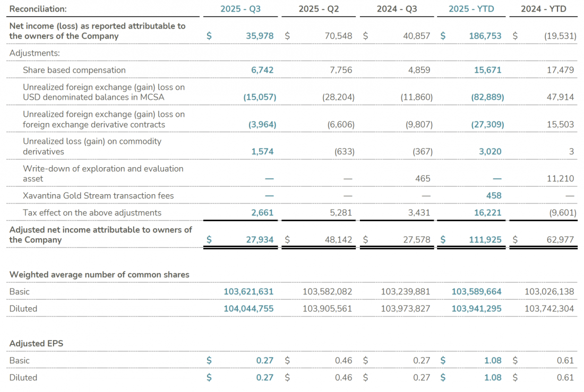Click the 2024 - YTD column header
Viewport: 584px width, 392px height.
[x=545, y=9]
